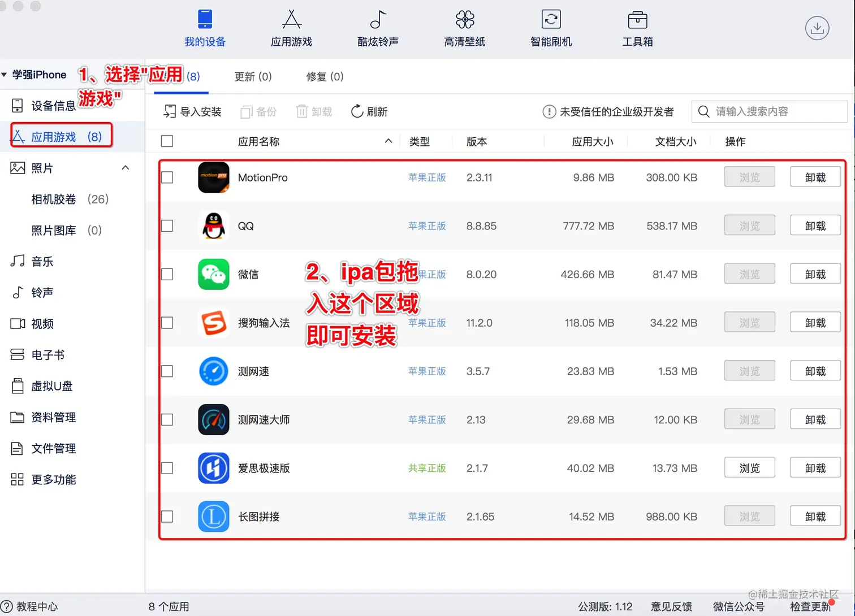Screen dimensions: 855x616
Task: Check the 测网速 row checkbox
Action: (x=167, y=371)
